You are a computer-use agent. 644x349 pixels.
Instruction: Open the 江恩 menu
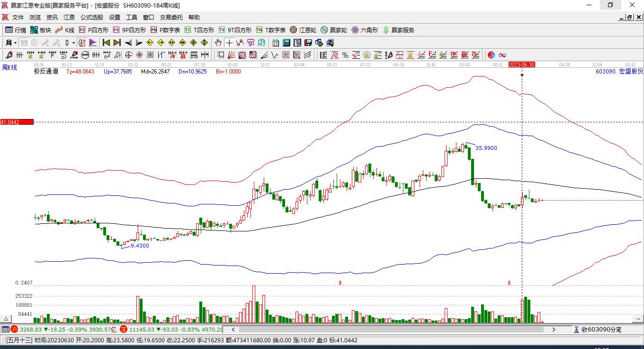click(x=69, y=18)
